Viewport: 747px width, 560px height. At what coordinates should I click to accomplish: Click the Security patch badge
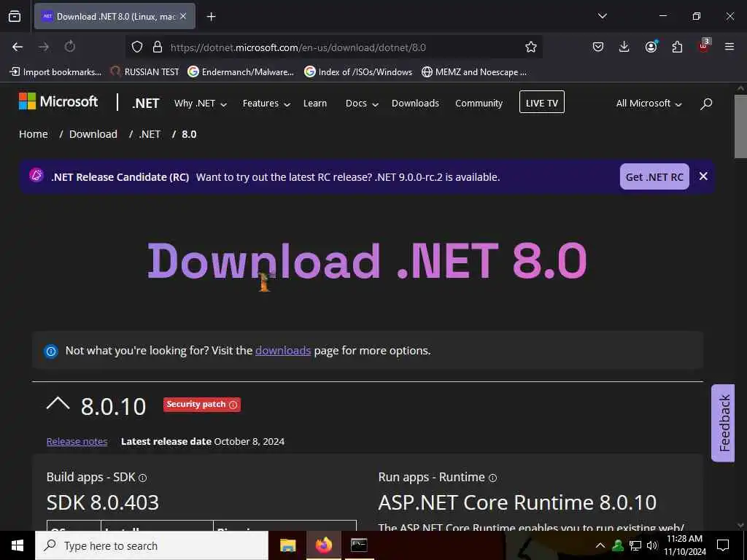coord(201,404)
